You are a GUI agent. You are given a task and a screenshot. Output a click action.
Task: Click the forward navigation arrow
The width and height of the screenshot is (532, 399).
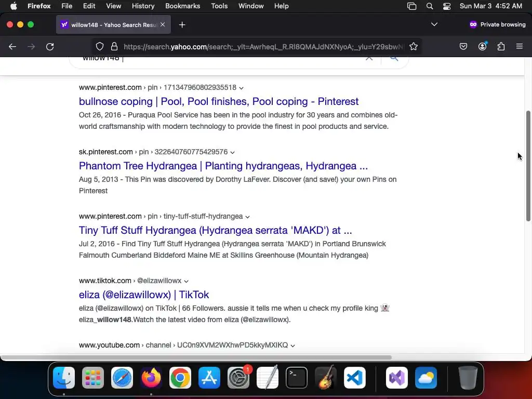click(31, 46)
